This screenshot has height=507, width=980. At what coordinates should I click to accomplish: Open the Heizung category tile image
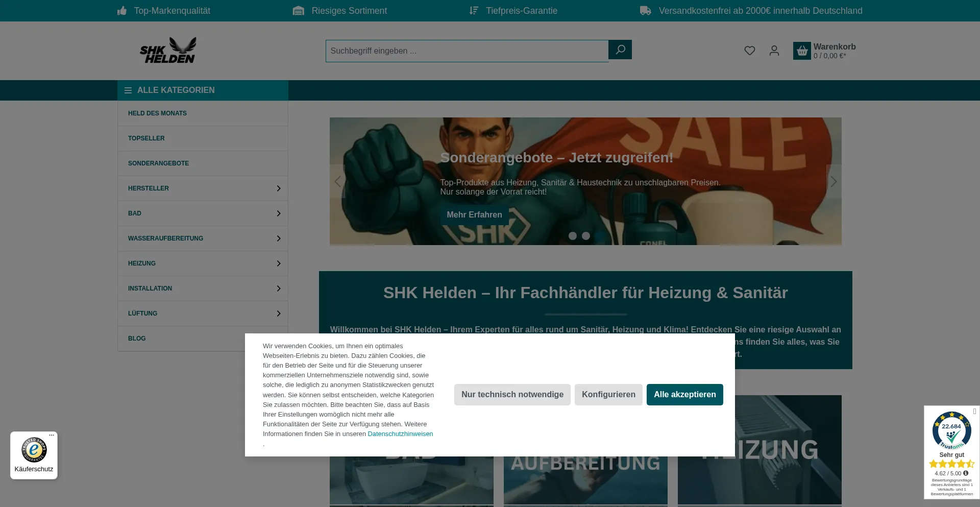tap(759, 450)
